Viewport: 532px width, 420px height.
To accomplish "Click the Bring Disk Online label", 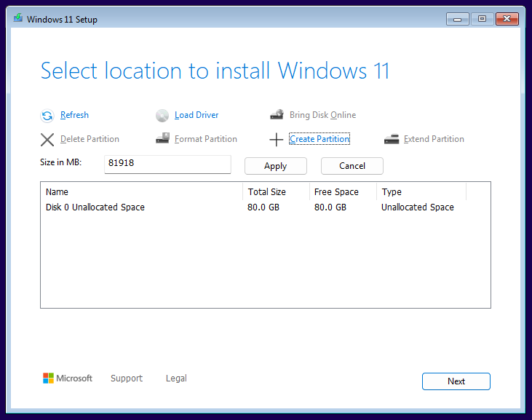I will pos(322,115).
